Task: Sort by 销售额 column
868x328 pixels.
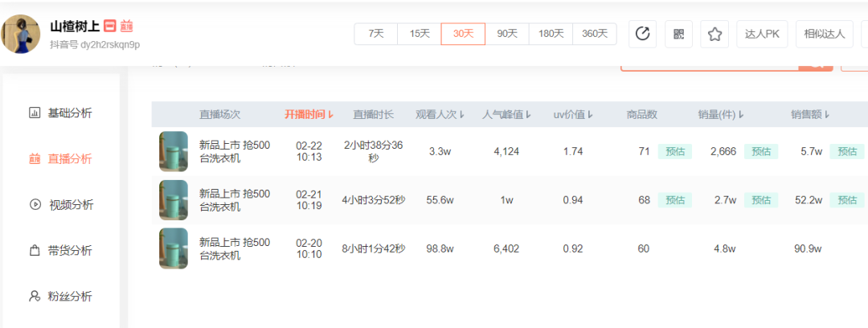Action: tap(810, 115)
